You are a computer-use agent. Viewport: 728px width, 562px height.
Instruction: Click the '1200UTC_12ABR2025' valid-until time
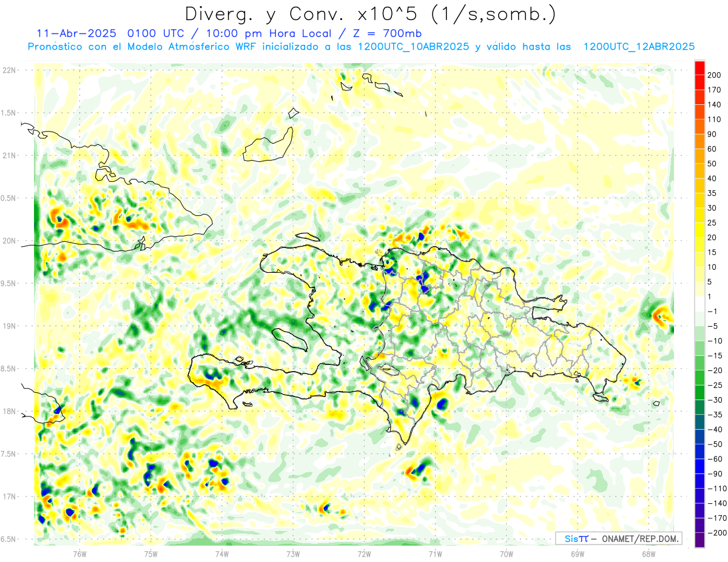click(x=639, y=47)
